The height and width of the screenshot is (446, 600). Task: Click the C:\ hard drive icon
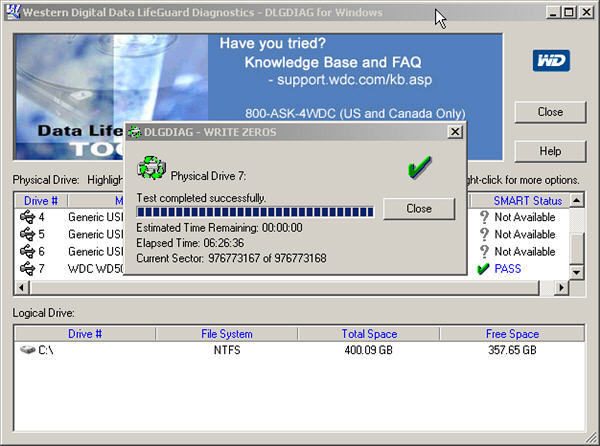(x=28, y=350)
